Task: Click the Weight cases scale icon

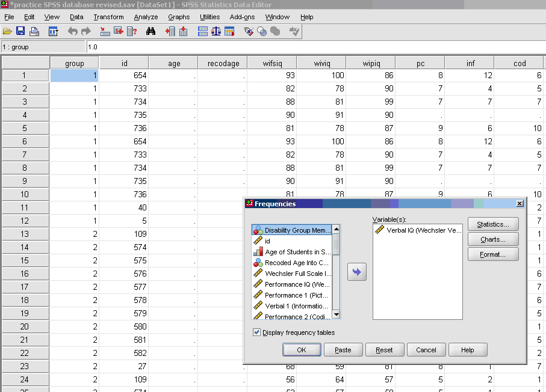Action: [x=216, y=32]
